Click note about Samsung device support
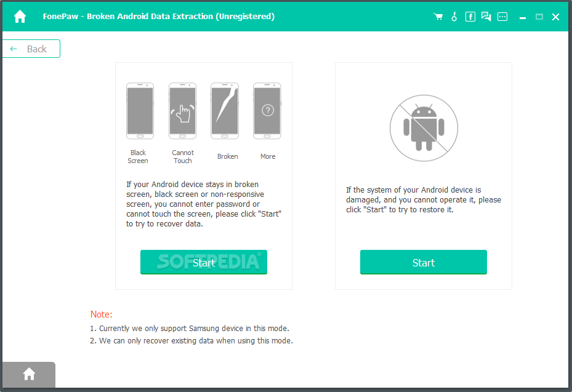The image size is (572, 392). click(189, 329)
